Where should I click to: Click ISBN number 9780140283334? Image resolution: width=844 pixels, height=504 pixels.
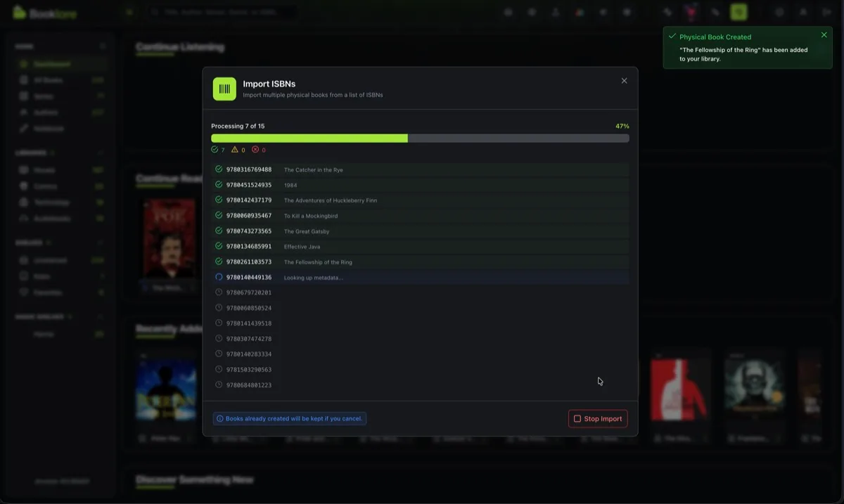click(249, 354)
